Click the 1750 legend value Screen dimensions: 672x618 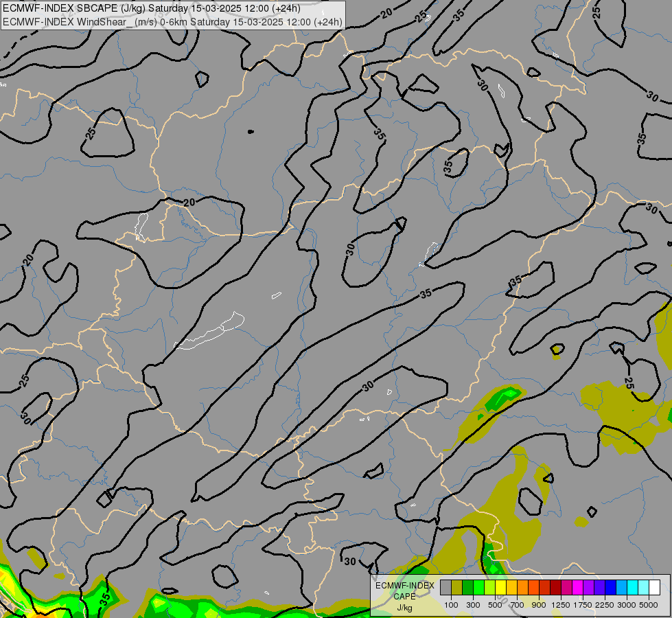coord(583,605)
